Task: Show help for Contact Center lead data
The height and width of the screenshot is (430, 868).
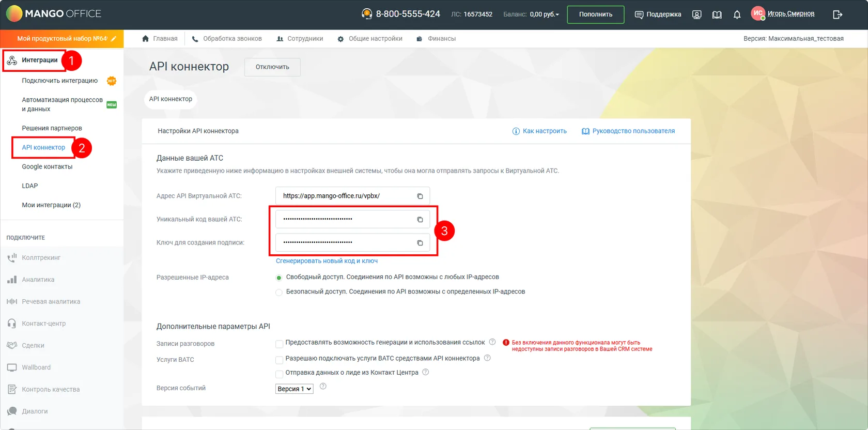Action: [x=426, y=372]
